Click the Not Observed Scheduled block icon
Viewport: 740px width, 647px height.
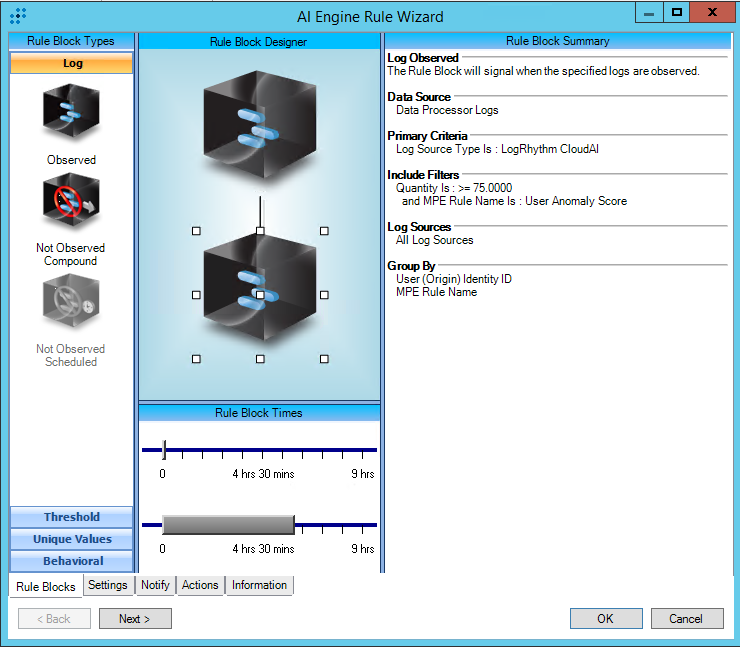(71, 304)
